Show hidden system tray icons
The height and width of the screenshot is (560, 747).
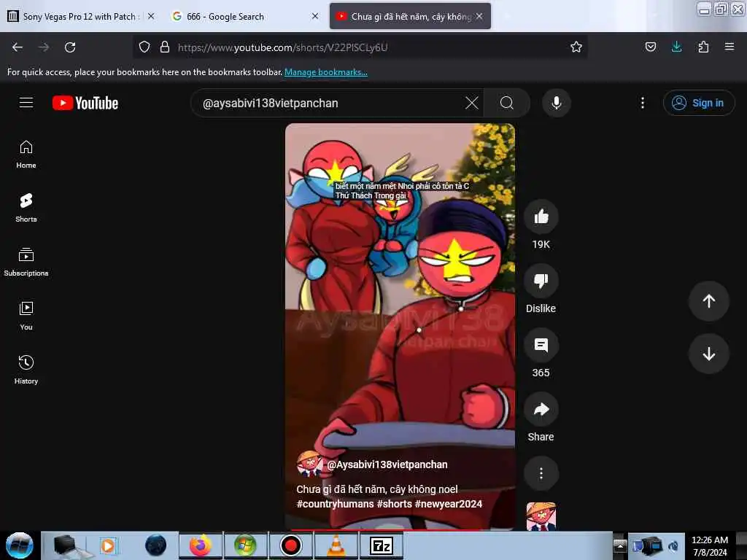pyautogui.click(x=620, y=545)
